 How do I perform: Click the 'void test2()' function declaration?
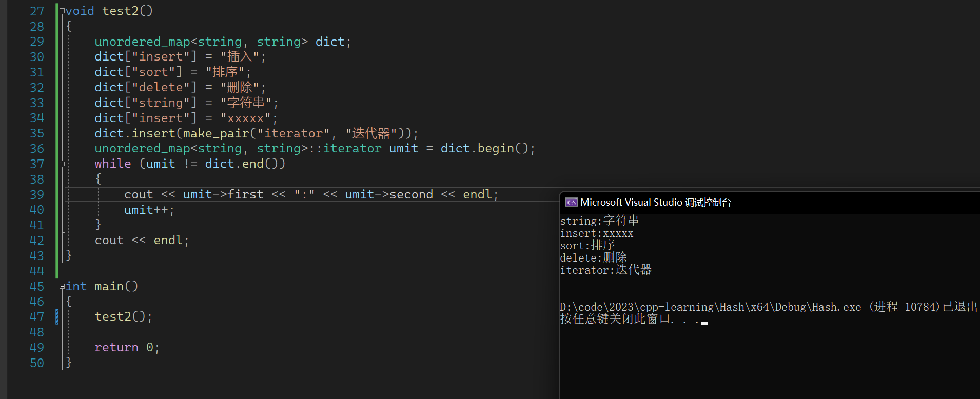[x=109, y=11]
